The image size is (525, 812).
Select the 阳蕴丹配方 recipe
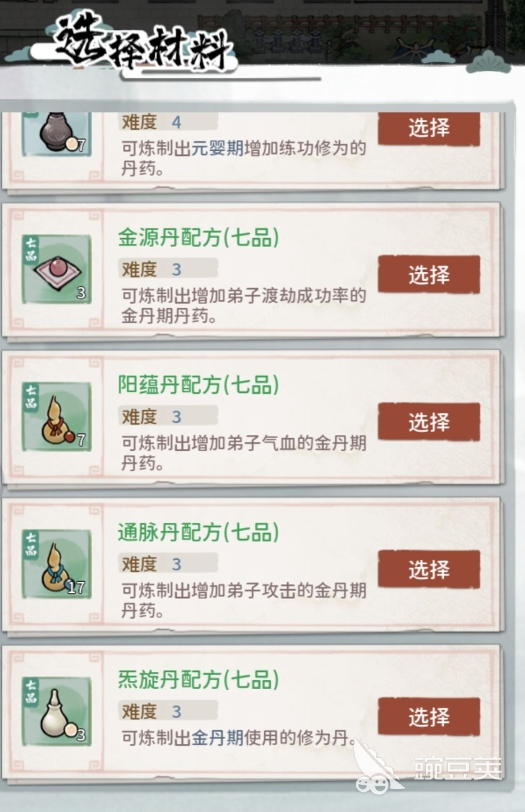point(429,421)
